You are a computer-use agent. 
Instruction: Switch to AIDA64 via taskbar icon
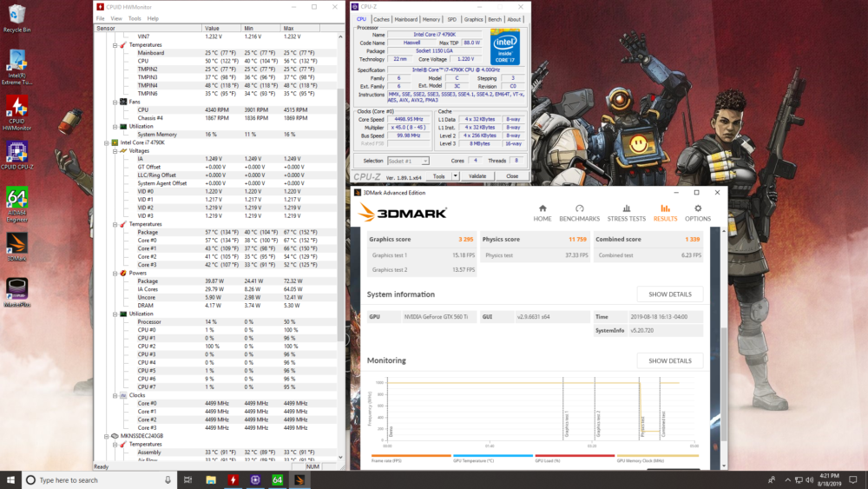pos(278,479)
